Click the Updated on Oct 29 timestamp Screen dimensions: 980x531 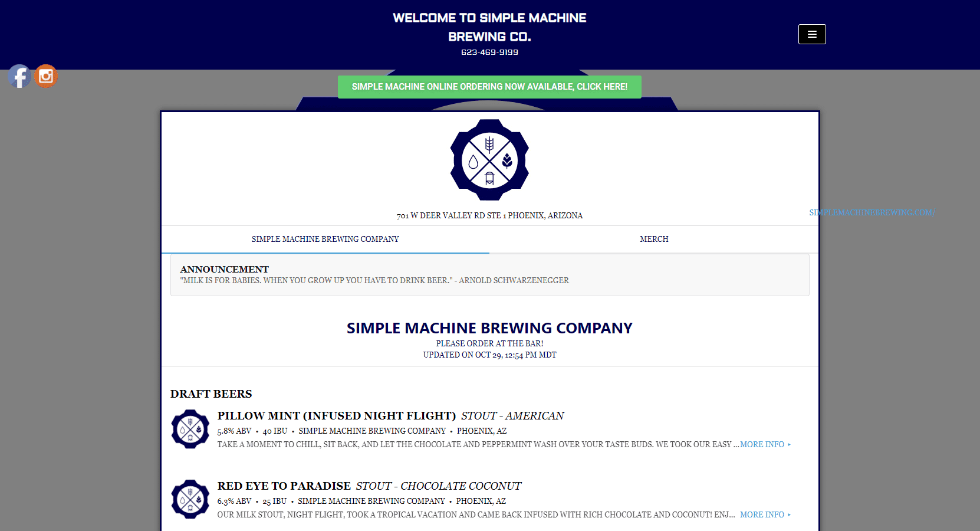(x=489, y=355)
